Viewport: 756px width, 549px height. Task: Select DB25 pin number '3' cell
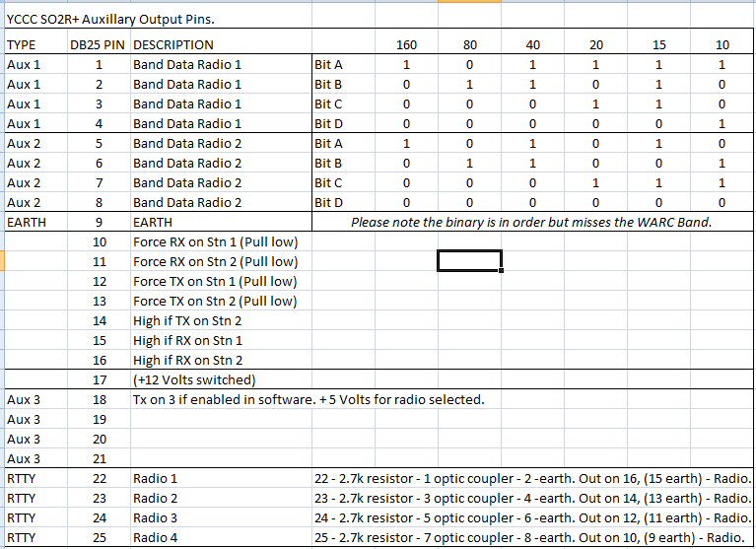coord(99,104)
